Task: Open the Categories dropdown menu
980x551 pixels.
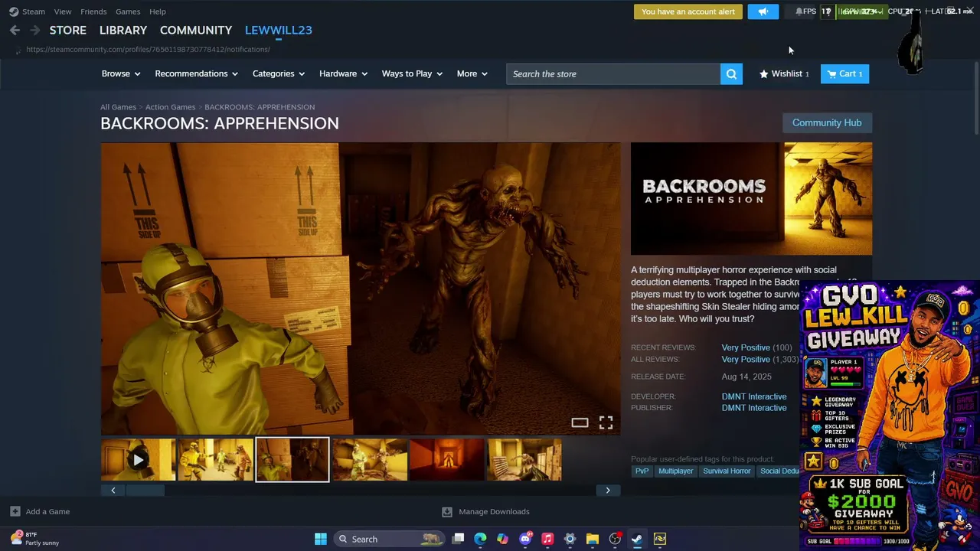Action: [279, 73]
